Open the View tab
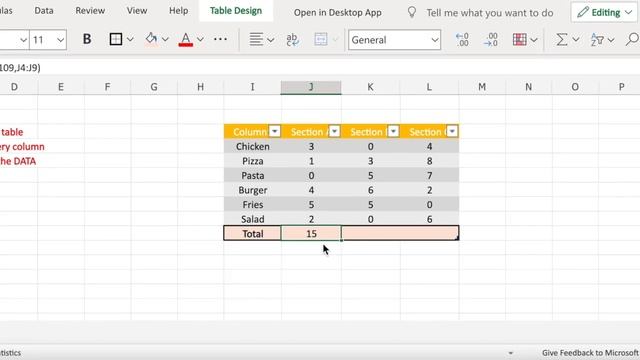This screenshot has height=360, width=640. (x=137, y=11)
